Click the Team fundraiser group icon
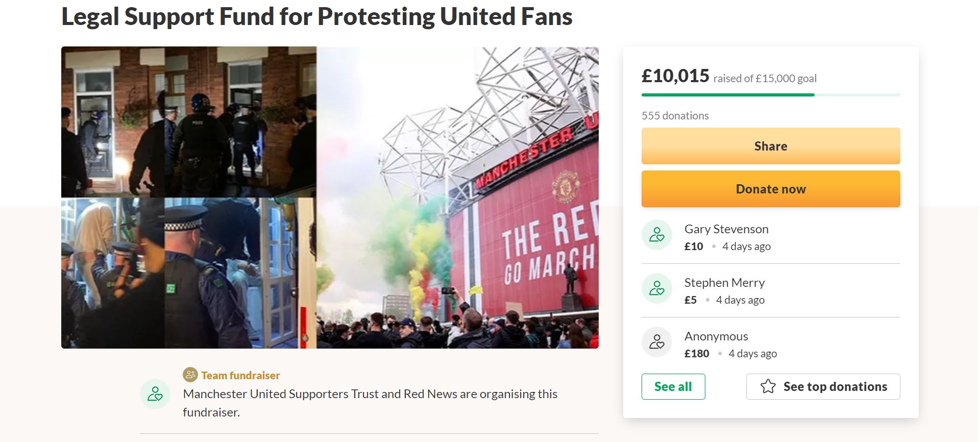The height and width of the screenshot is (442, 980). coord(190,375)
